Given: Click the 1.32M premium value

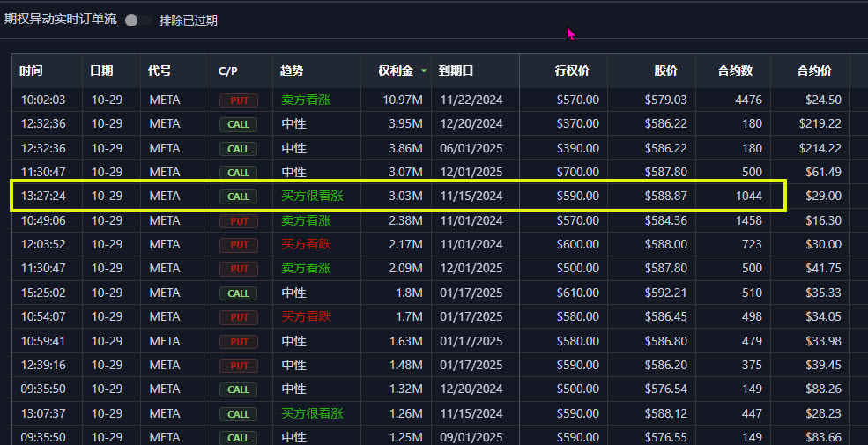Looking at the screenshot, I should click(x=406, y=389).
